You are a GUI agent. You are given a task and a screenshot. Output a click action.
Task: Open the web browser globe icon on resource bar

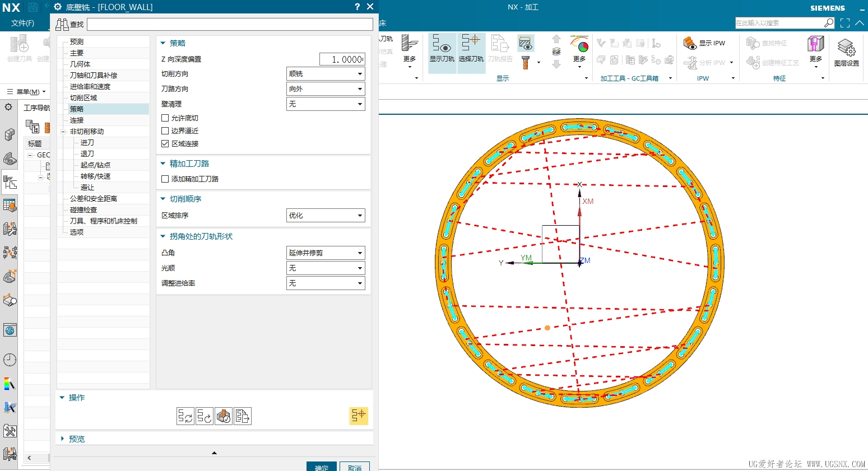(10, 330)
